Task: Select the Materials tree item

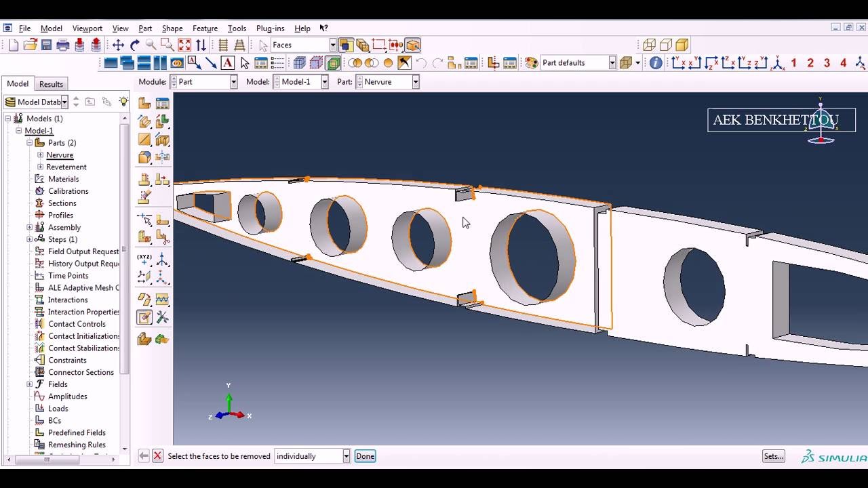Action: pos(63,179)
